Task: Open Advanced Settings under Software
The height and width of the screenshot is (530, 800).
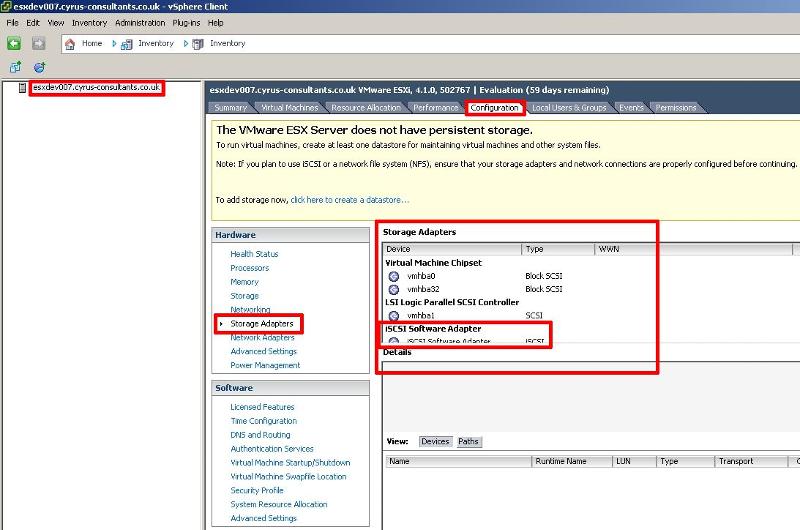Action: pos(263,518)
